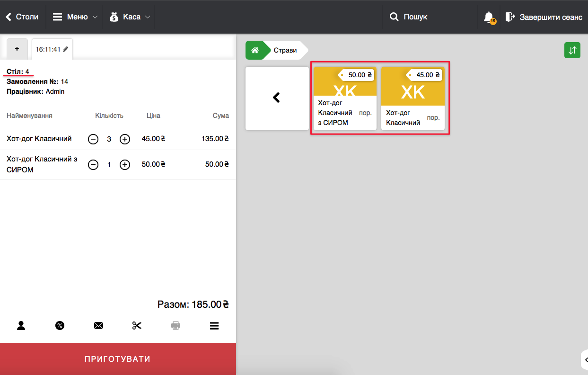Click the envelope message icon

coord(98,325)
